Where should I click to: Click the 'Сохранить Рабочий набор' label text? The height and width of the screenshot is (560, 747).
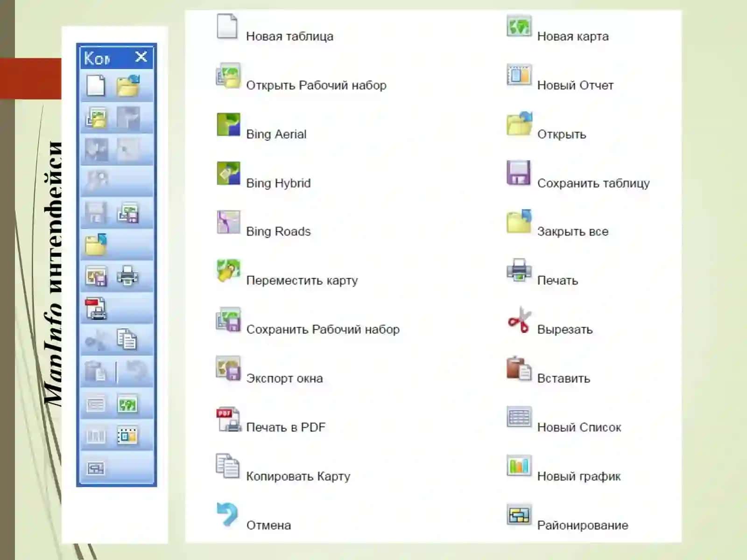pos(323,329)
